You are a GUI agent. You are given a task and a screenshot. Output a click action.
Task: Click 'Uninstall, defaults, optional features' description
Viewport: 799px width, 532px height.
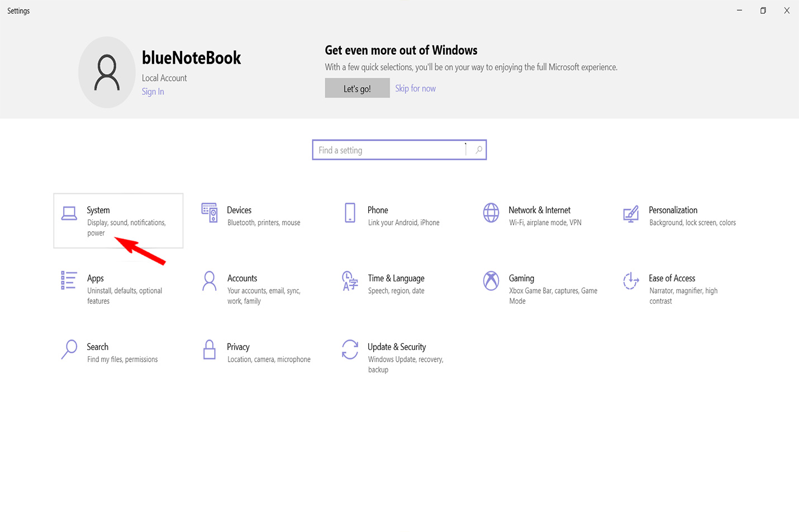coord(125,296)
